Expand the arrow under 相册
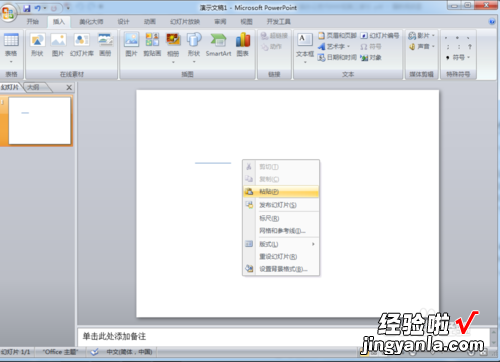The height and width of the screenshot is (362, 500). pyautogui.click(x=173, y=62)
